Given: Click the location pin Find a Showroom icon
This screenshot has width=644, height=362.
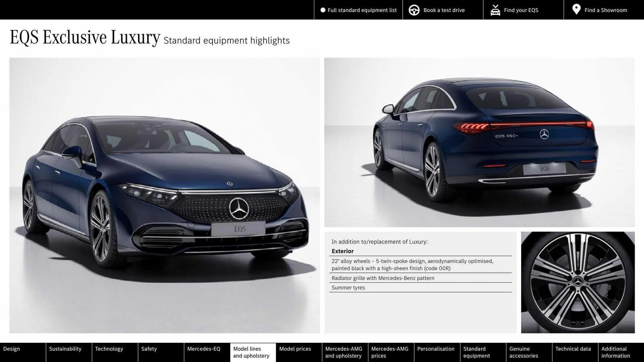Looking at the screenshot, I should (576, 10).
